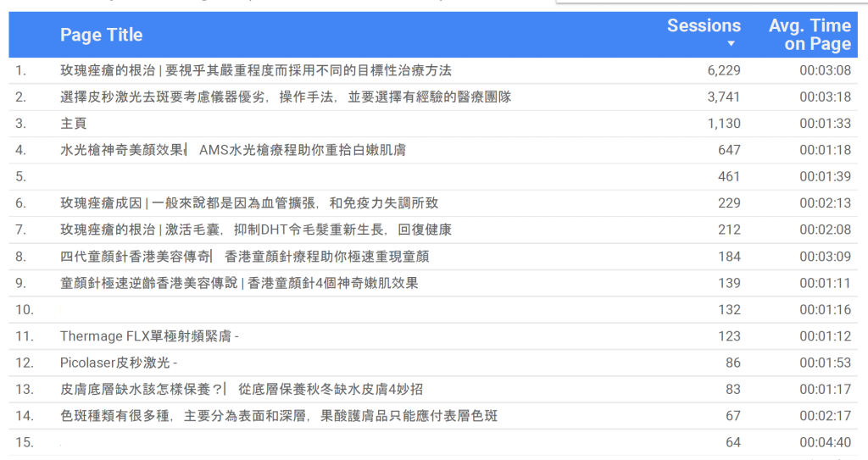Select the 主頁 page title row

[x=74, y=124]
